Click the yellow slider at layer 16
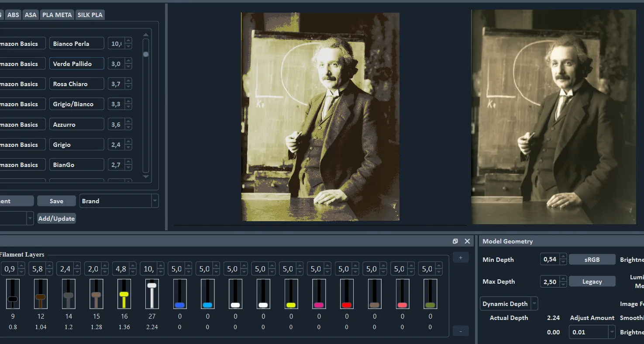The height and width of the screenshot is (344, 644). 124,294
